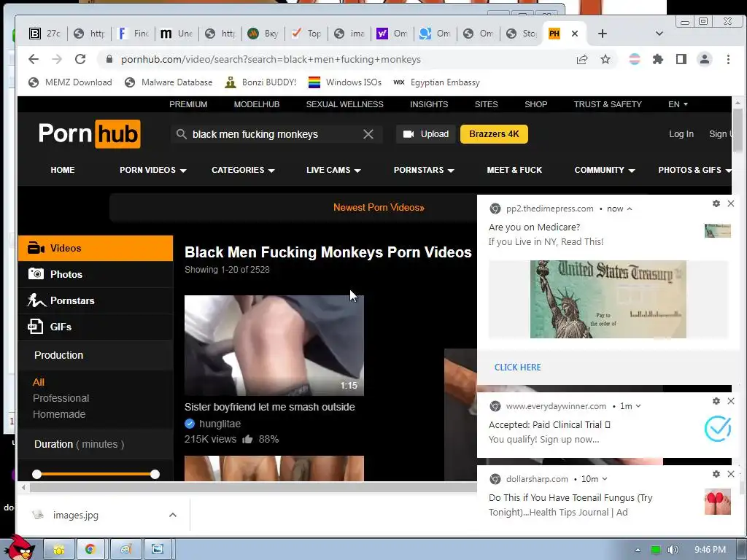Reload the current page

80,59
